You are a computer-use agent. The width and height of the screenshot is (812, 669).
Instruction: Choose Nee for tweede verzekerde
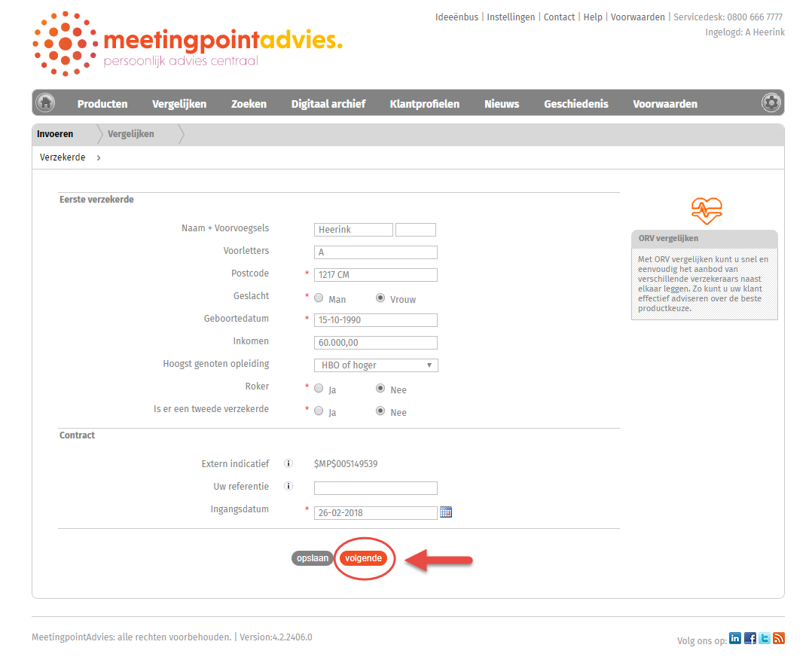[x=380, y=411]
